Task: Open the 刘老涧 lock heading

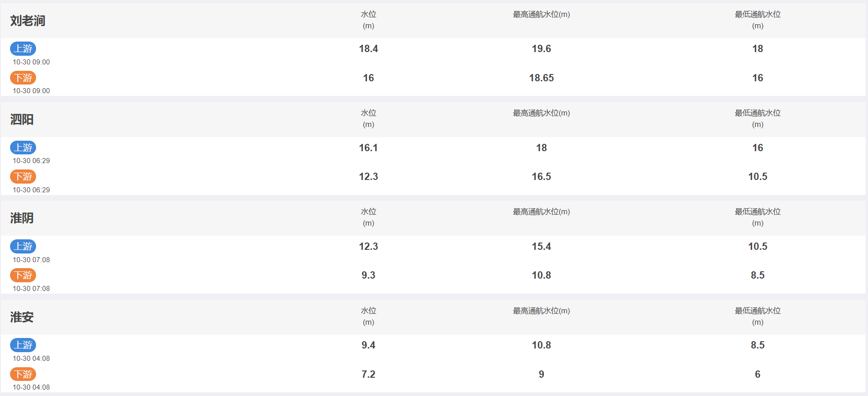Action: (28, 21)
